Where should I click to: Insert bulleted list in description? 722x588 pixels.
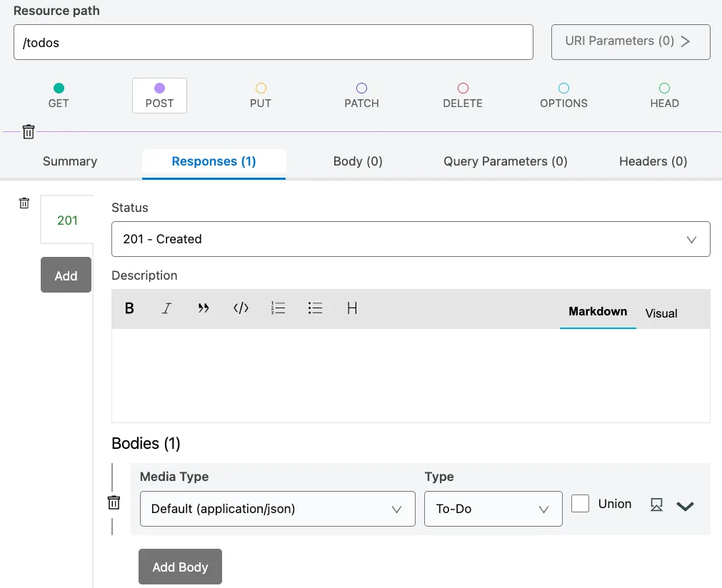coord(315,308)
